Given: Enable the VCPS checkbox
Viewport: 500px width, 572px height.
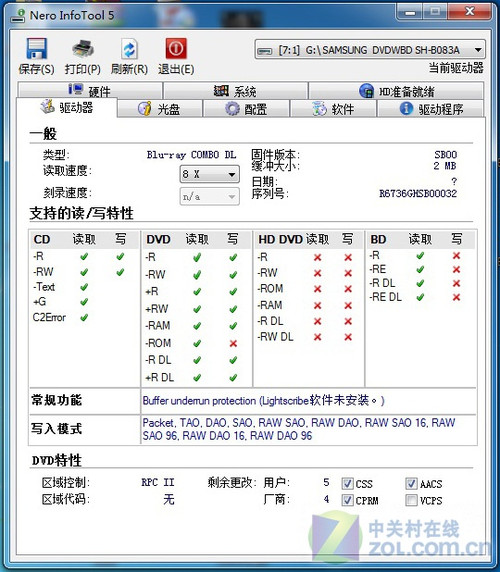Looking at the screenshot, I should point(411,500).
